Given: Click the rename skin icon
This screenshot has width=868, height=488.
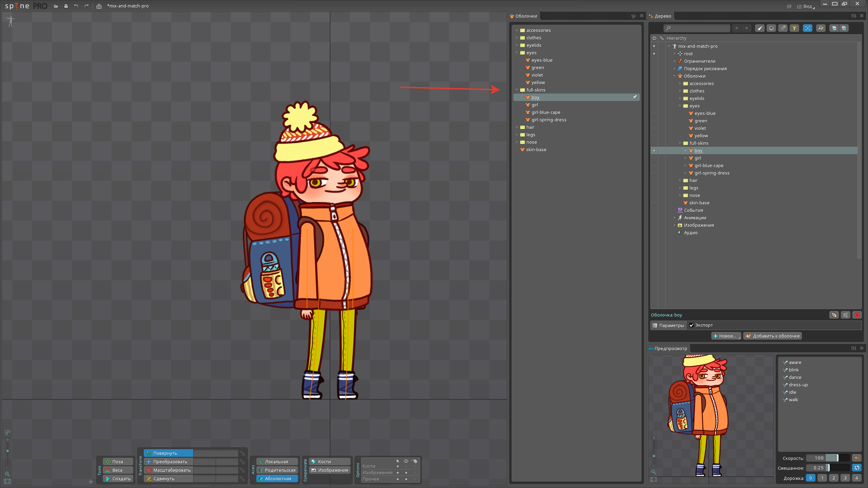Looking at the screenshot, I should (845, 315).
